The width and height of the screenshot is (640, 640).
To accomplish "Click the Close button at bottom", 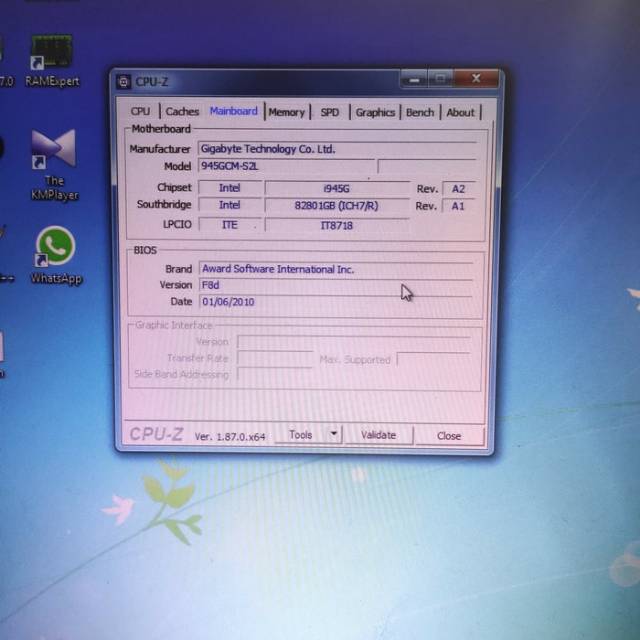I will (x=449, y=435).
